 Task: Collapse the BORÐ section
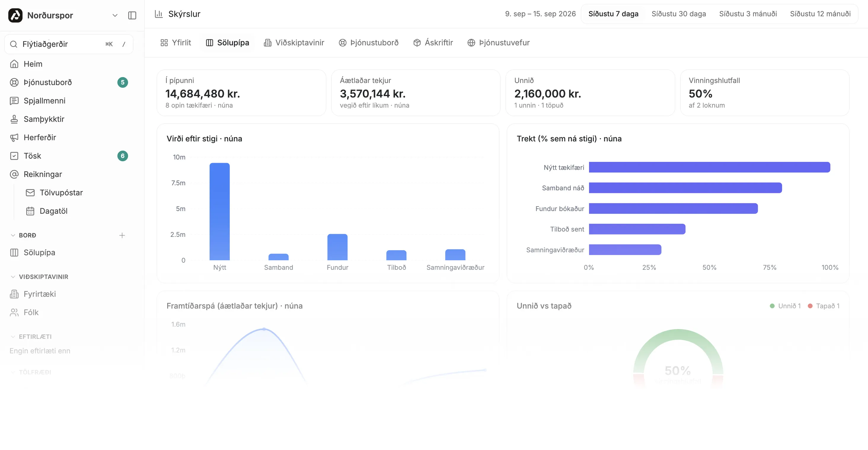pyautogui.click(x=24, y=235)
